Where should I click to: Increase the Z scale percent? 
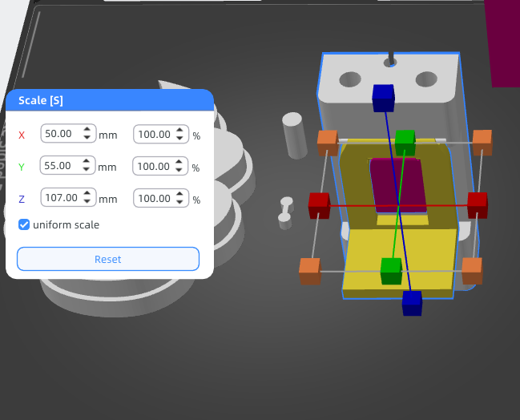click(x=179, y=194)
